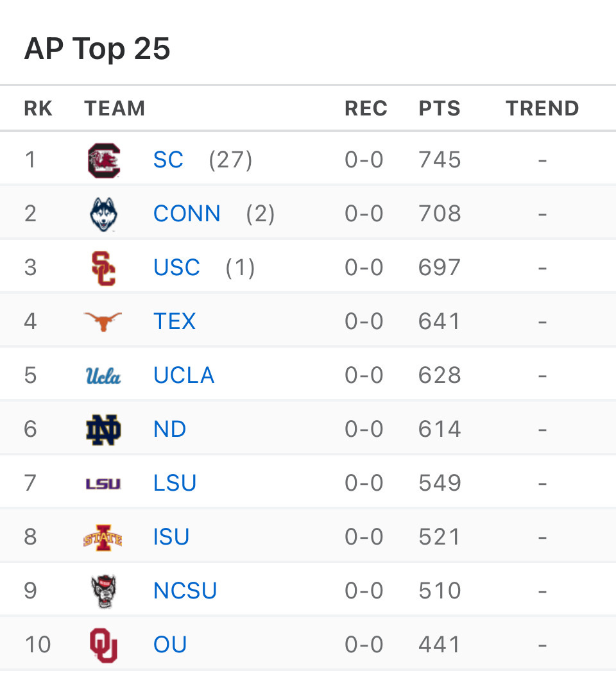Screen dimensions: 616x678
Task: Open the USC team link
Action: pyautogui.click(x=176, y=267)
